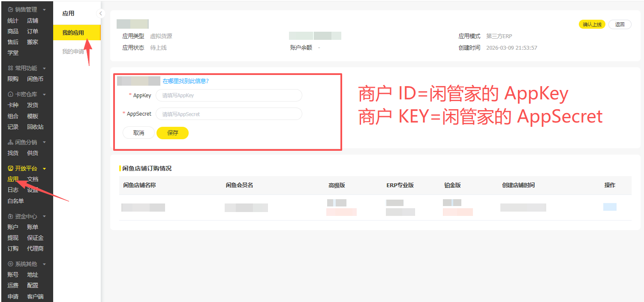Viewport: 644px width, 302px height.
Task: Click the 常用功能 grid icon
Action: click(10, 68)
